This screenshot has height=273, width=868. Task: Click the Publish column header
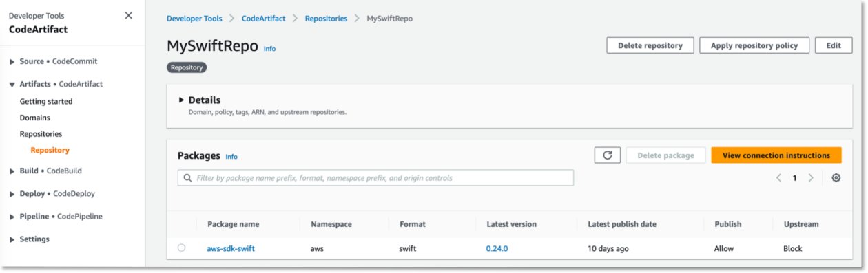click(728, 224)
